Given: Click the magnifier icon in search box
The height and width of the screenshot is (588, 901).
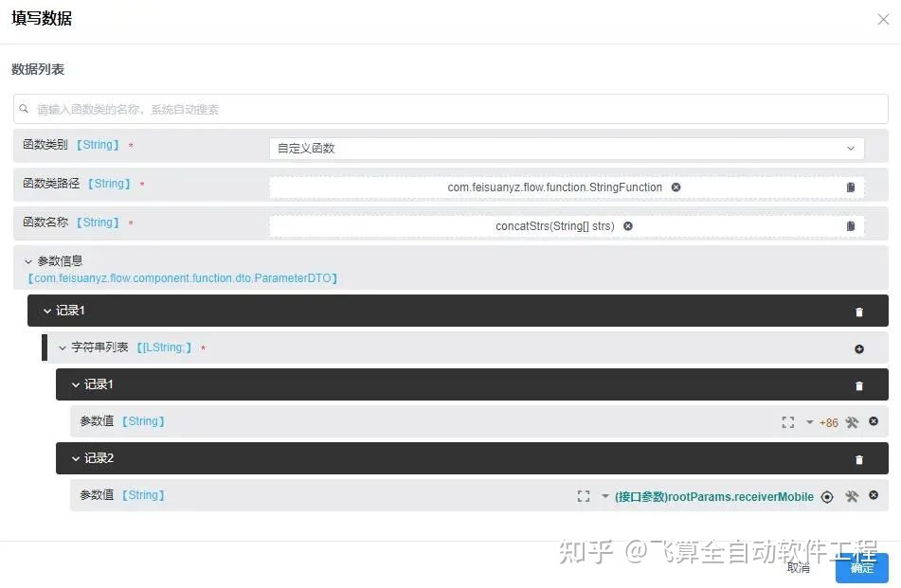Looking at the screenshot, I should pos(24,109).
